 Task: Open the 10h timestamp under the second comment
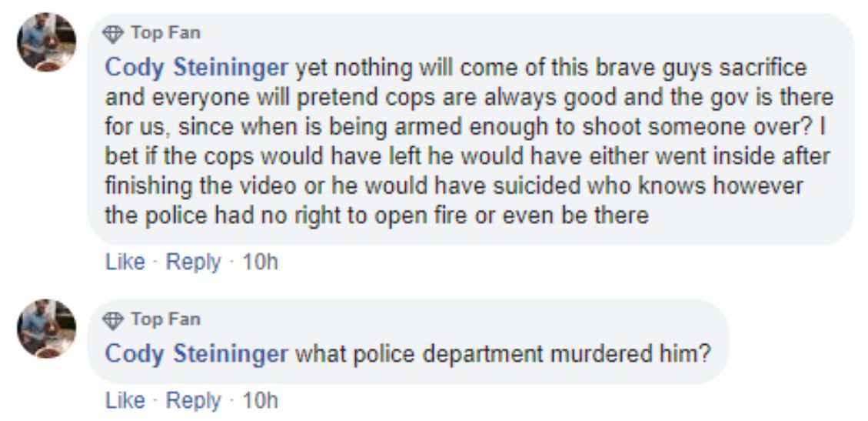260,400
